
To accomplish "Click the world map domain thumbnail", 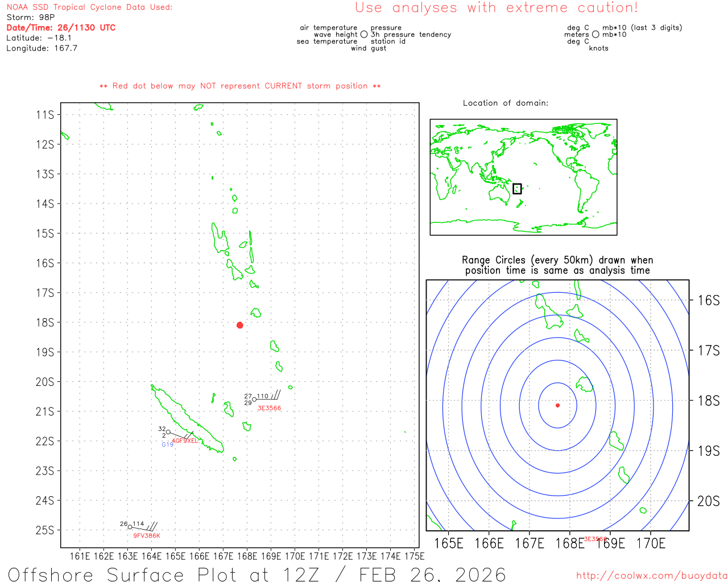I will pyautogui.click(x=523, y=177).
